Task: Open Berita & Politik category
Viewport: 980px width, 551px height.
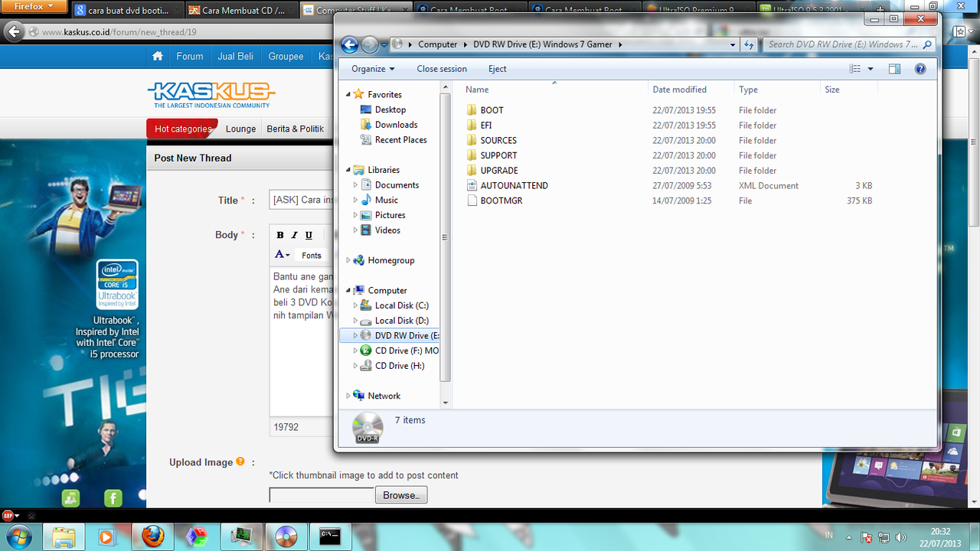Action: click(296, 129)
